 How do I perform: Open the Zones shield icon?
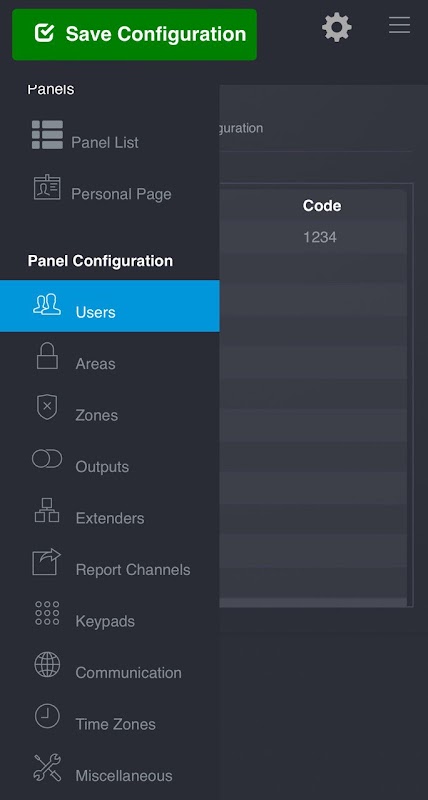click(47, 407)
